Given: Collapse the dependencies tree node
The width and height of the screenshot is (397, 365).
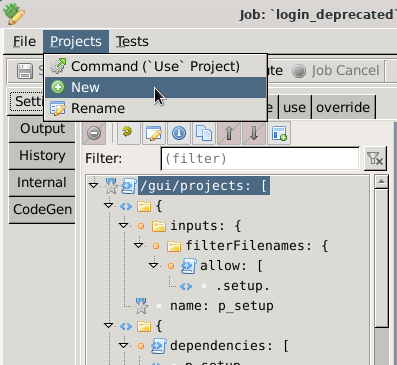Looking at the screenshot, I should click(123, 345).
